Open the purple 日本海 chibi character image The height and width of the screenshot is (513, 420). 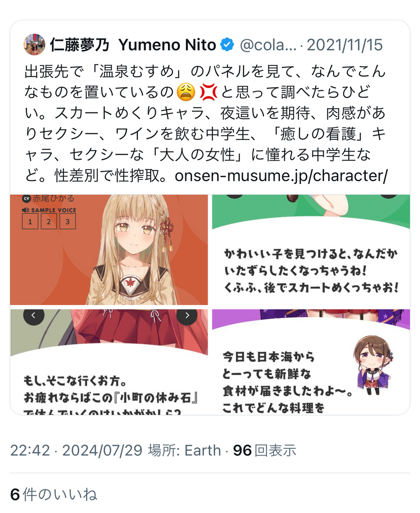[311, 362]
